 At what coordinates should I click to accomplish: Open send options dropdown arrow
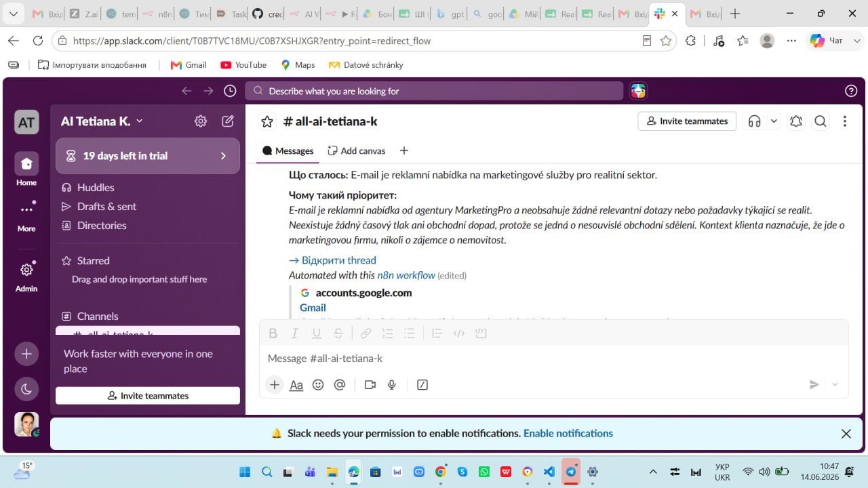pyautogui.click(x=835, y=385)
